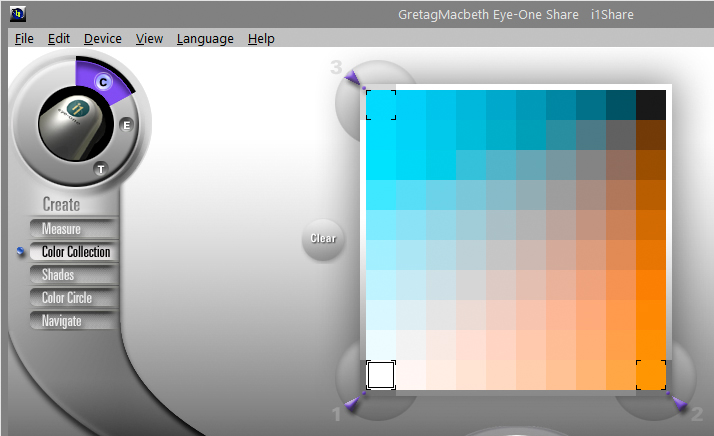Open the Device menu
This screenshot has width=714, height=436.
[102, 39]
